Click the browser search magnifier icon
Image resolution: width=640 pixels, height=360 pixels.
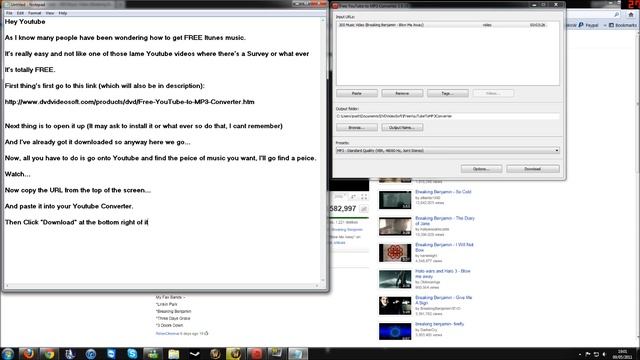(x=616, y=15)
